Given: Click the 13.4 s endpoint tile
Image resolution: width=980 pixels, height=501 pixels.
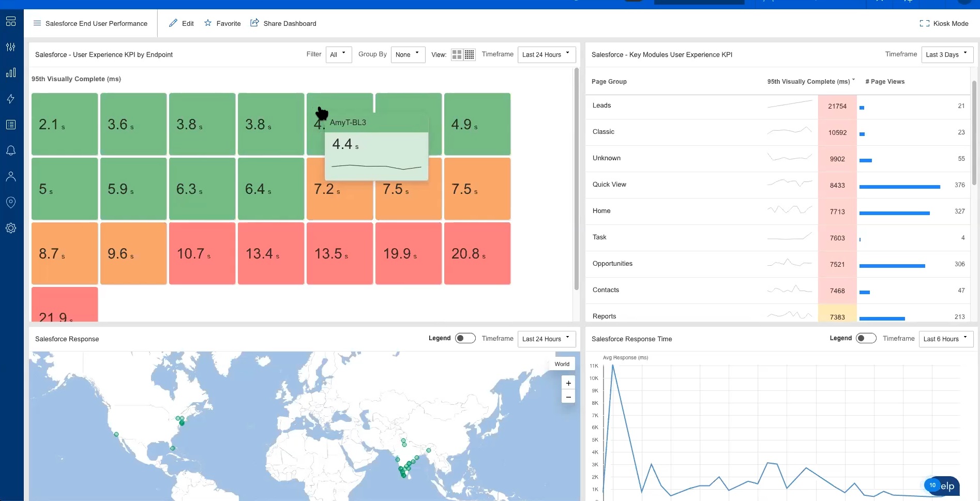Looking at the screenshot, I should click(x=271, y=253).
